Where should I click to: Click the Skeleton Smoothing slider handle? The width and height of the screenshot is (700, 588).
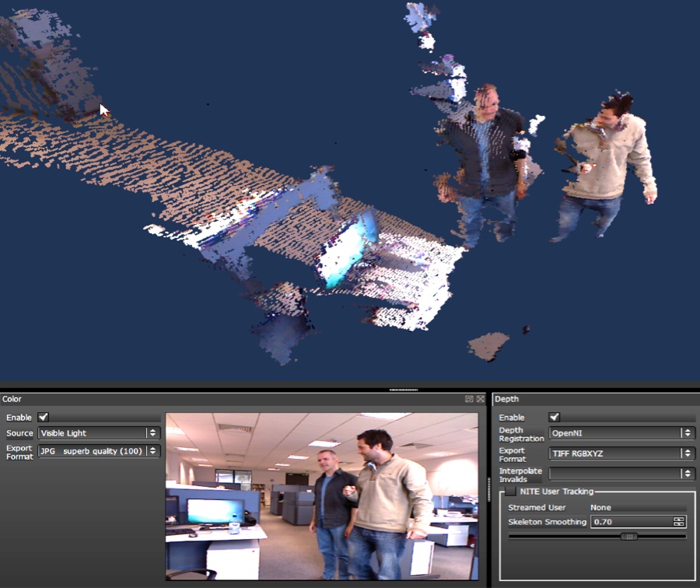(x=629, y=537)
